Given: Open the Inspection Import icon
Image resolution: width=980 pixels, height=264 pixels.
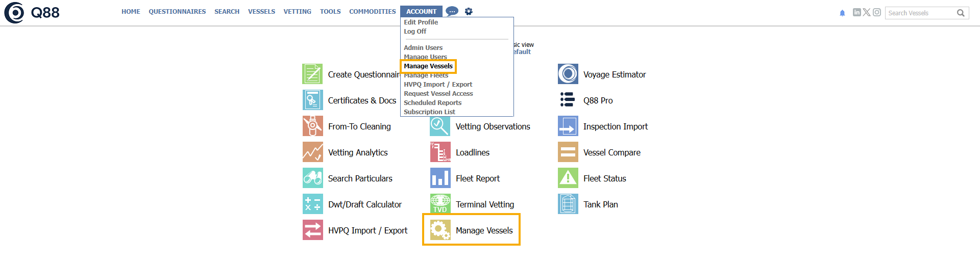Looking at the screenshot, I should point(568,126).
